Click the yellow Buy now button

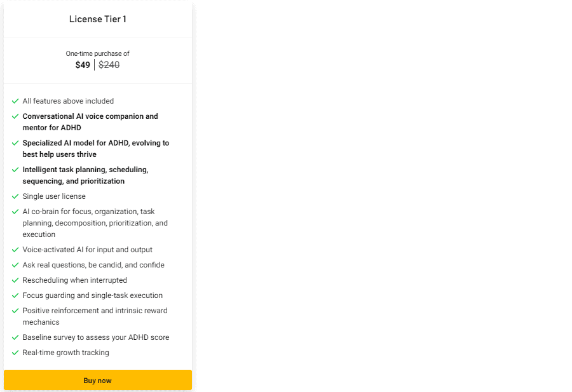point(97,380)
